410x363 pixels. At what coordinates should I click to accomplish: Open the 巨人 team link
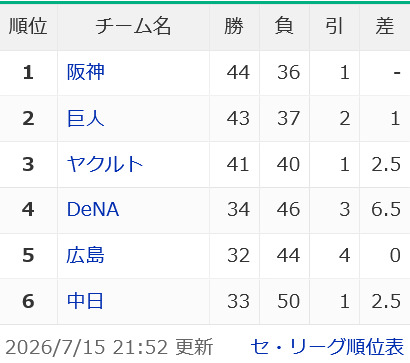86,118
